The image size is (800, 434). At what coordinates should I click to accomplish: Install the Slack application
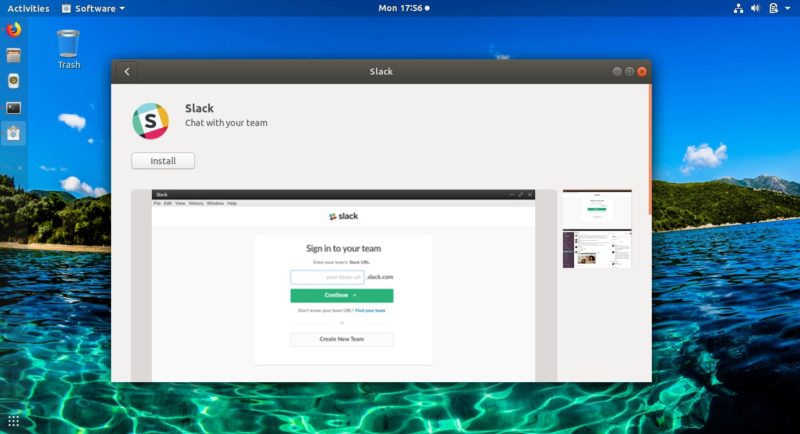(163, 161)
